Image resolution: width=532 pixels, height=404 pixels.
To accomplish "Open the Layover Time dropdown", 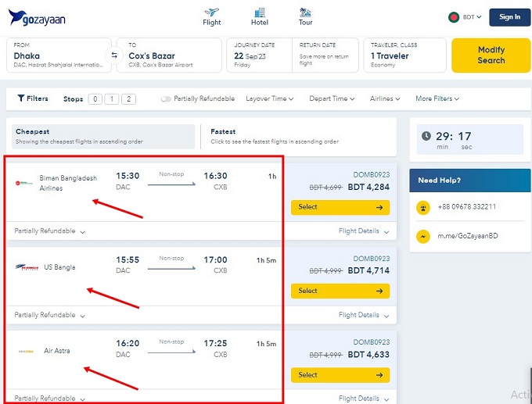I will pyautogui.click(x=270, y=98).
